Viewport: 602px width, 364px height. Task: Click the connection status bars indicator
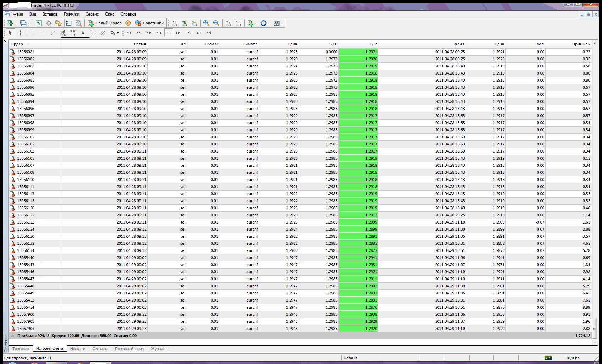pyautogui.click(x=548, y=358)
